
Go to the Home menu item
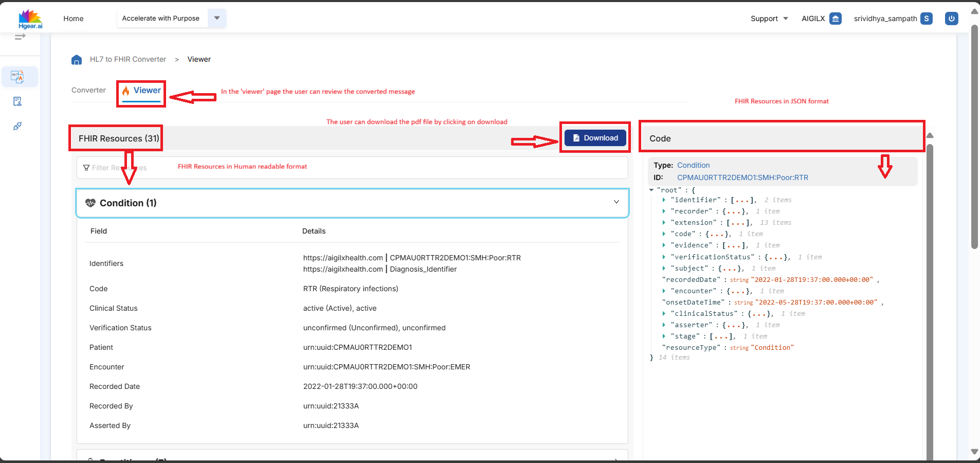pos(74,19)
